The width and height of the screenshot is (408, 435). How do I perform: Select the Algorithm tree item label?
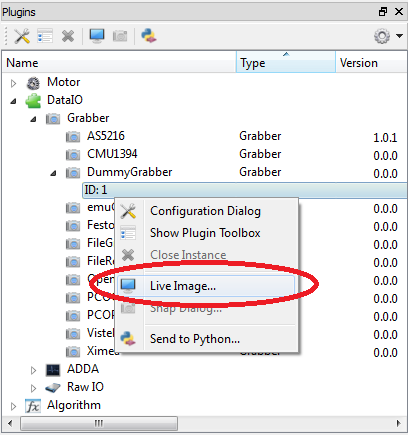tap(74, 405)
